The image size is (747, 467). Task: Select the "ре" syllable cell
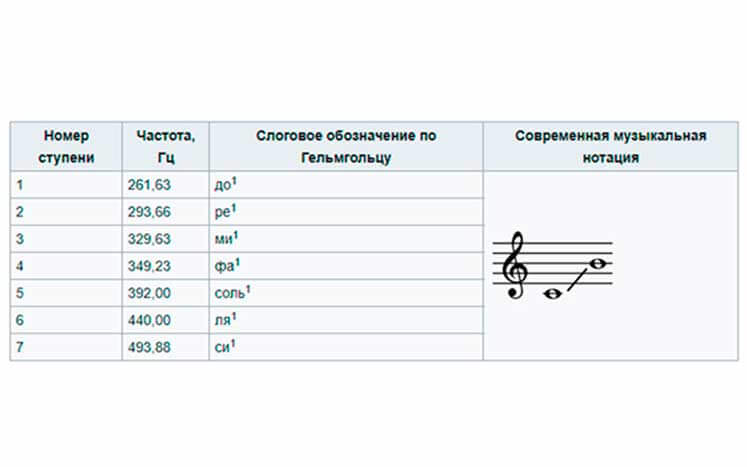point(226,212)
